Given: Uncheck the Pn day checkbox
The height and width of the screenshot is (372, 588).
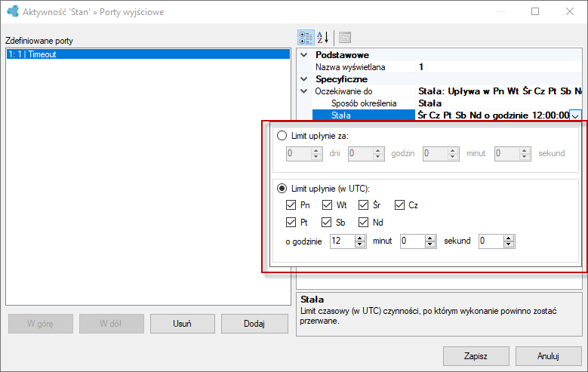Looking at the screenshot, I should pos(291,204).
